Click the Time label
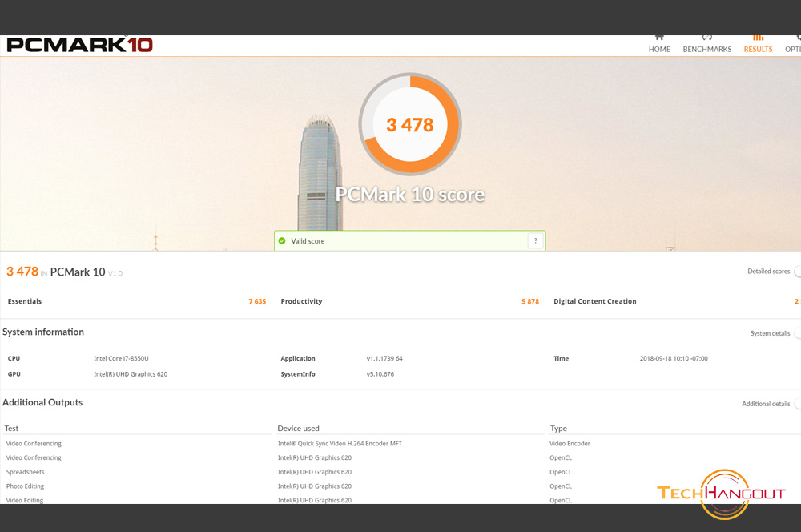The width and height of the screenshot is (801, 532). tap(561, 359)
